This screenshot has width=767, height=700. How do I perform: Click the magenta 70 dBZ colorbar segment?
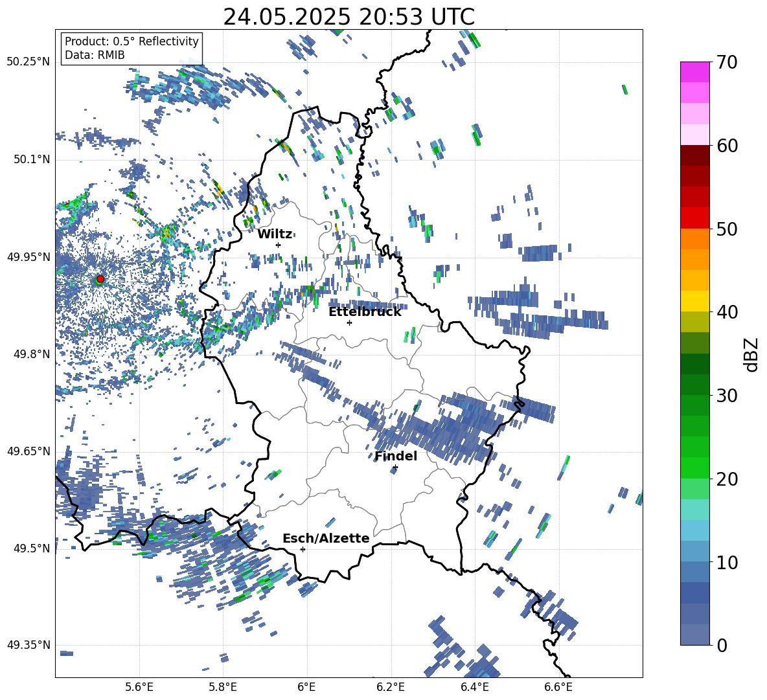(694, 72)
